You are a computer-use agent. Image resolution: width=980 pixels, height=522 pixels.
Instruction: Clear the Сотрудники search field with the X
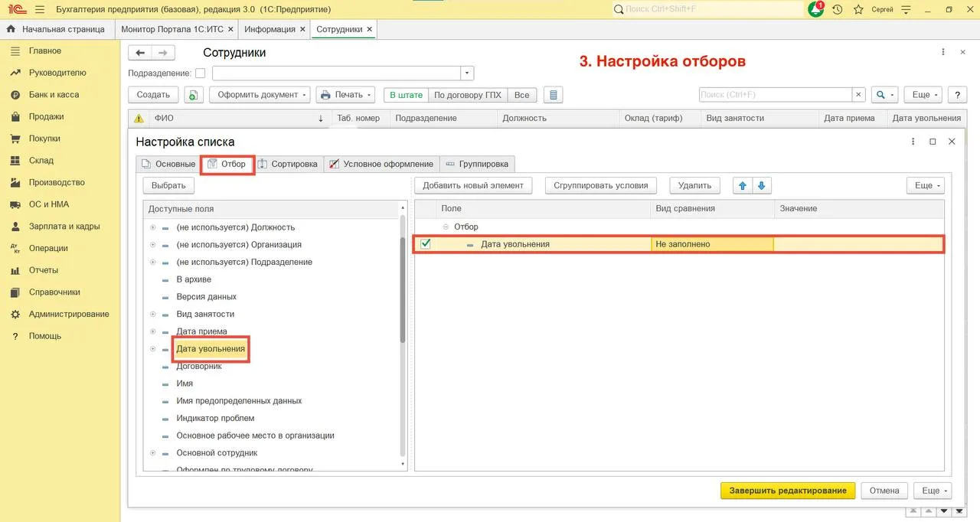pos(859,95)
